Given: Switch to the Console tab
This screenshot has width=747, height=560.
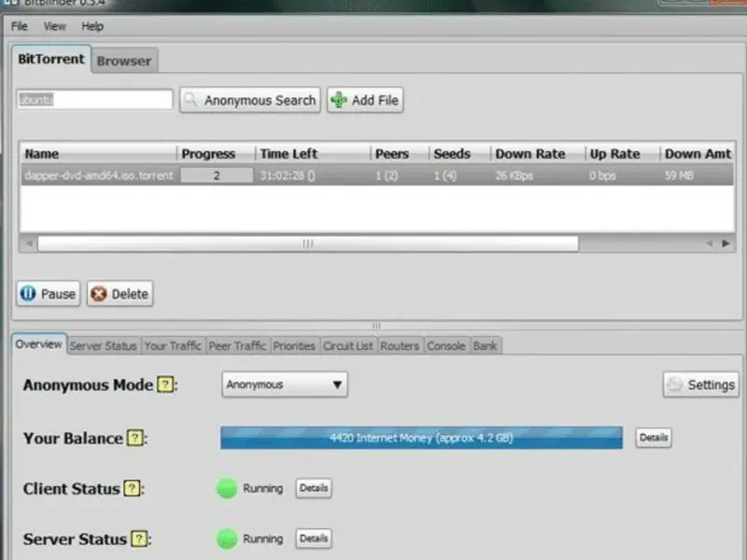Looking at the screenshot, I should click(446, 345).
